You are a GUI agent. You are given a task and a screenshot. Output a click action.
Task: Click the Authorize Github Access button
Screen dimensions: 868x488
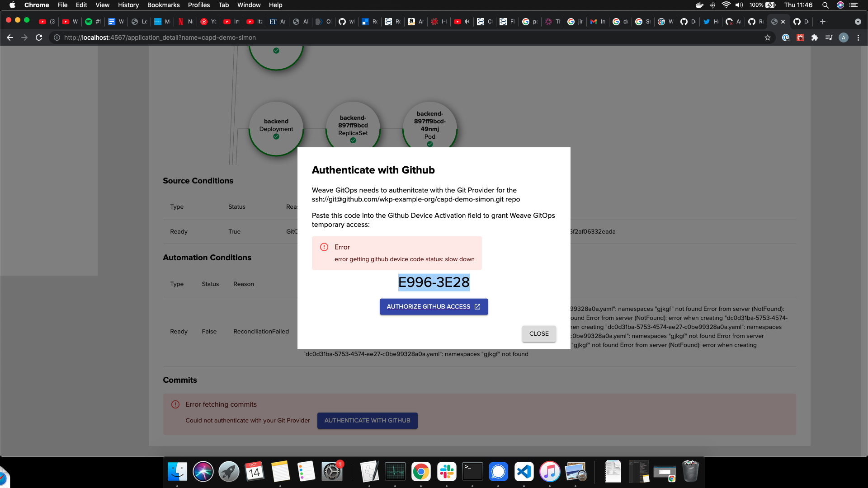pos(434,306)
